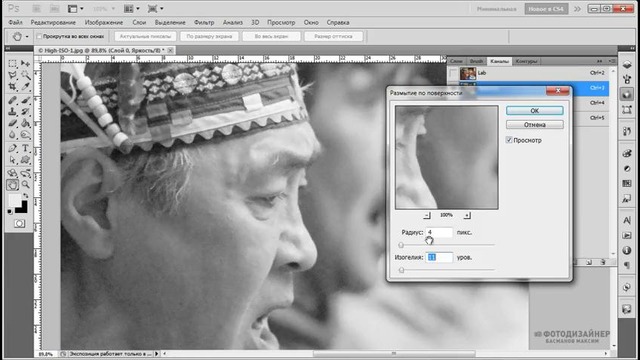Select the Type tool
The image size is (640, 360).
pyautogui.click(x=25, y=148)
